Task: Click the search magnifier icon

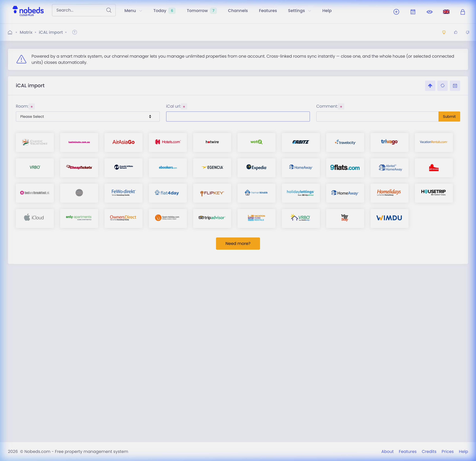Action: [109, 10]
